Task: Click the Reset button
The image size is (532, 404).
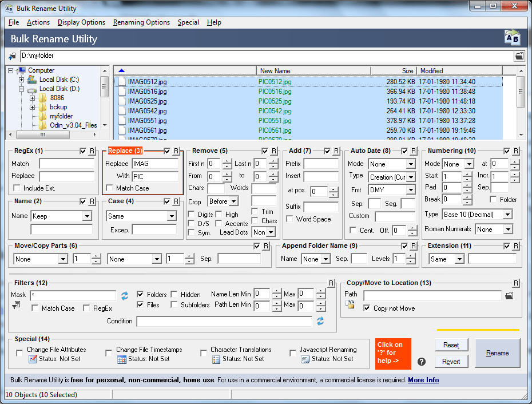Action: coord(451,345)
